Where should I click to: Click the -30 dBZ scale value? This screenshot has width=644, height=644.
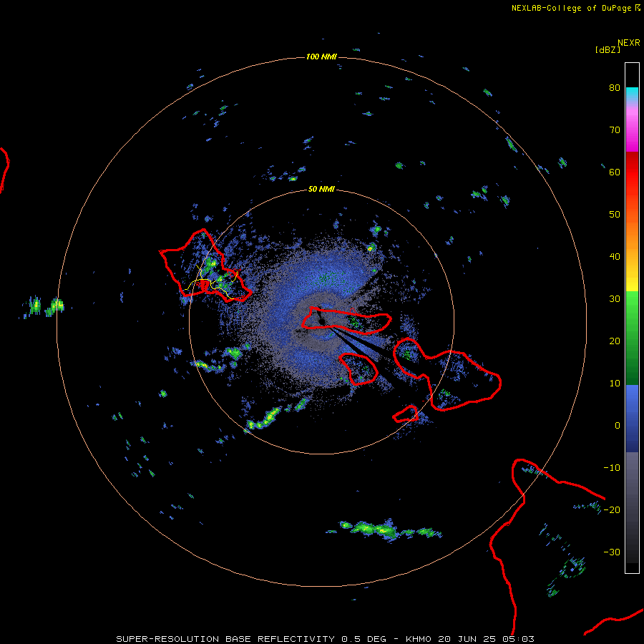pyautogui.click(x=612, y=552)
